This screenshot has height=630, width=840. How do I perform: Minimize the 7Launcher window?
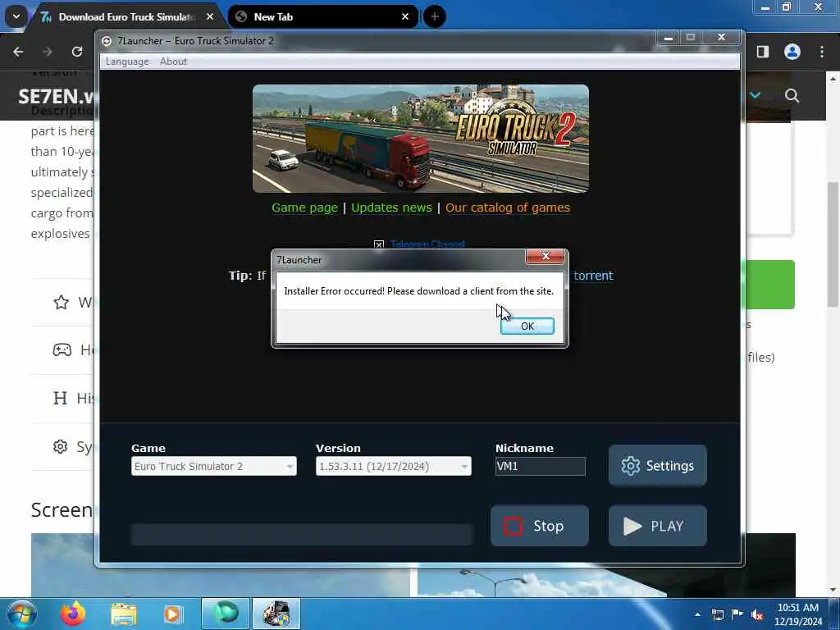[668, 38]
